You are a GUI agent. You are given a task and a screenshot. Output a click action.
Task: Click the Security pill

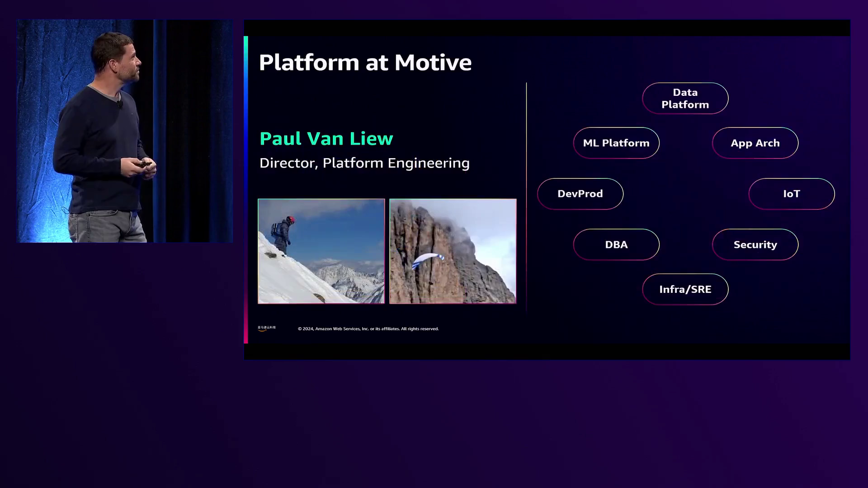(x=755, y=244)
